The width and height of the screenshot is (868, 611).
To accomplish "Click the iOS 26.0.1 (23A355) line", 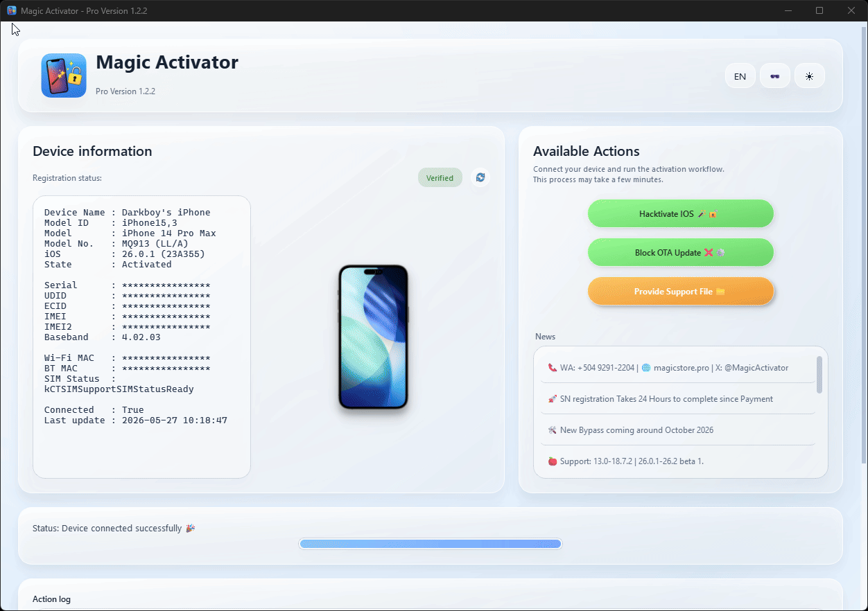I will pos(125,254).
